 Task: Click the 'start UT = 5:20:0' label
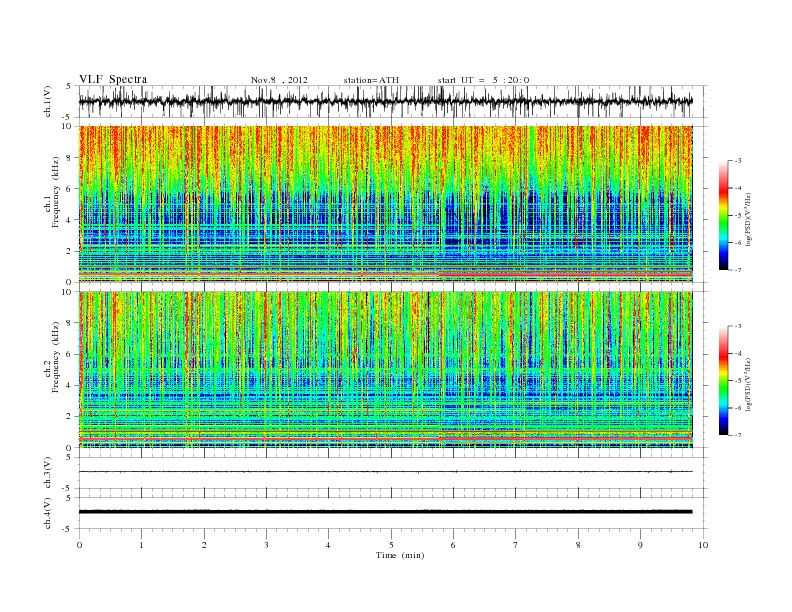483,80
